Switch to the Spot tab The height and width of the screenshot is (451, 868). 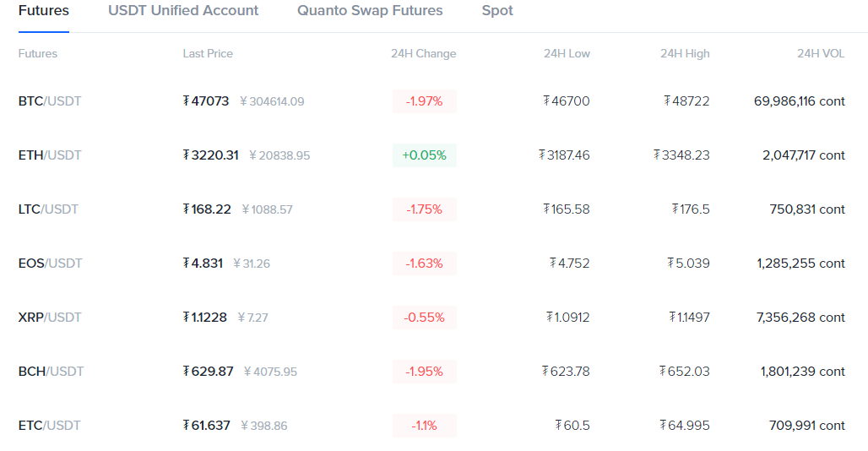pyautogui.click(x=497, y=11)
